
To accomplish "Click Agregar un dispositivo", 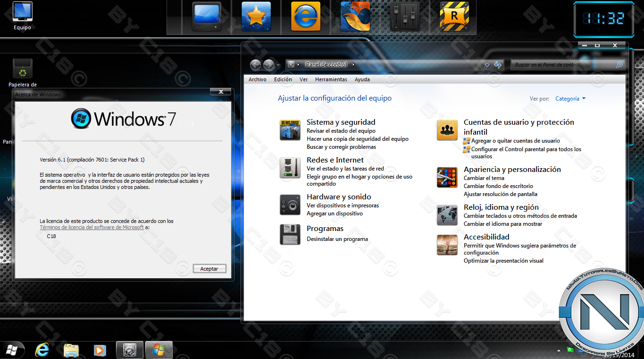I will [335, 214].
